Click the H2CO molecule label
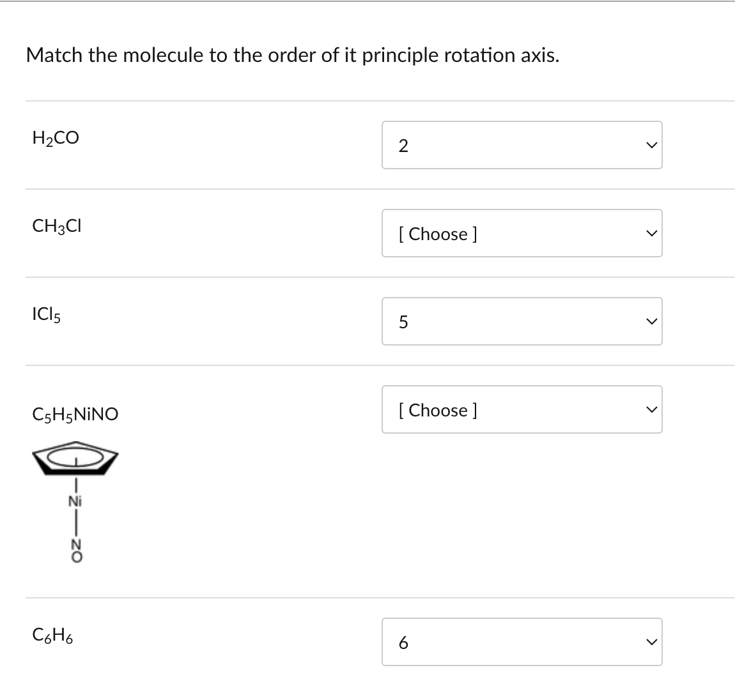735x700 pixels. 56,138
